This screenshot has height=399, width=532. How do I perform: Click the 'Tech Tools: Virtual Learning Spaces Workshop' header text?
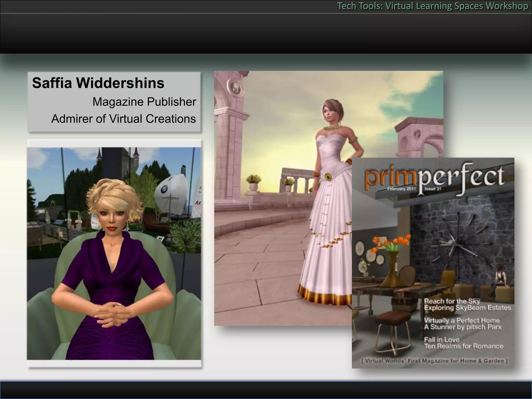(x=433, y=6)
